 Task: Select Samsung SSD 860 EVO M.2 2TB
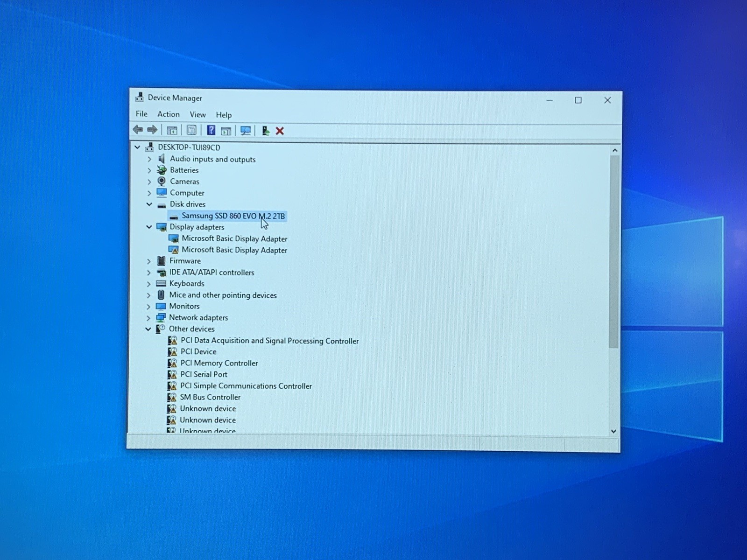pyautogui.click(x=233, y=216)
